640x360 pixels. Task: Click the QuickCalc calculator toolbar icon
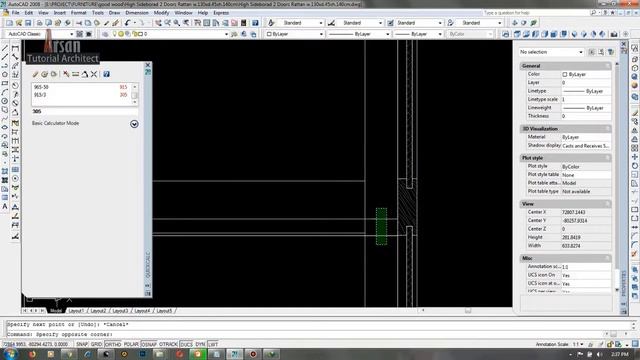click(x=244, y=23)
